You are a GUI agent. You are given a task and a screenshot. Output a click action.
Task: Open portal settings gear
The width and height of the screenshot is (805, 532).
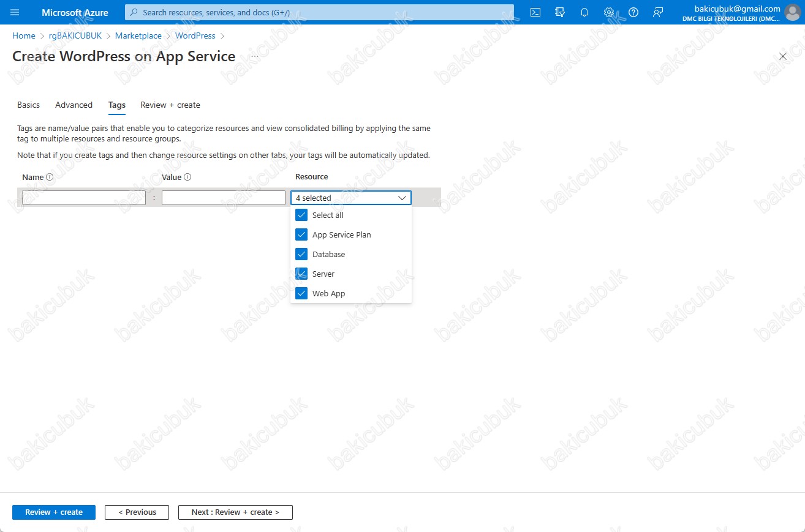tap(609, 12)
